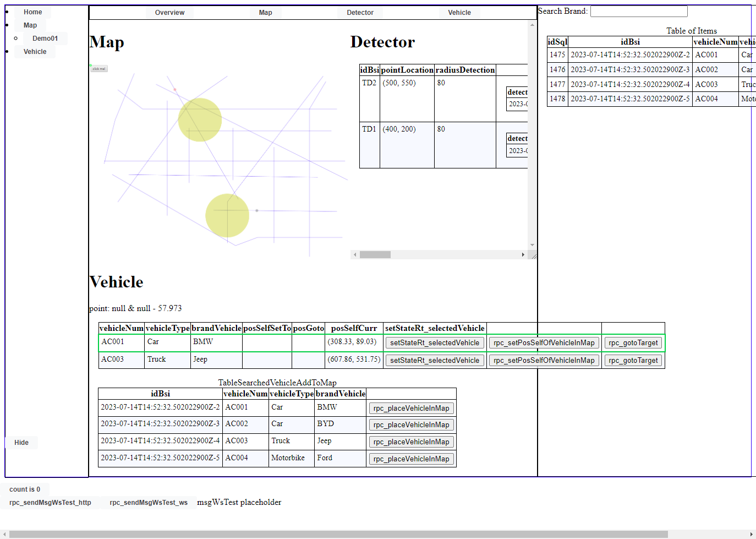Click the idSql cell 1478
This screenshot has width=756, height=539.
[557, 99]
